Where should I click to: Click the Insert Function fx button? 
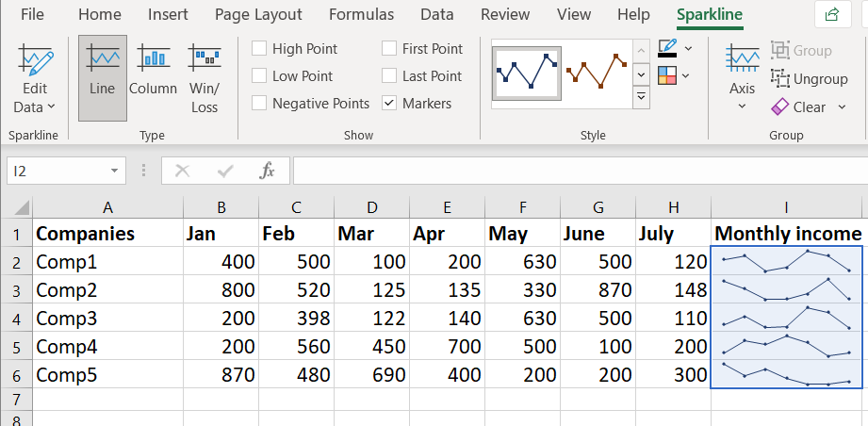(268, 171)
